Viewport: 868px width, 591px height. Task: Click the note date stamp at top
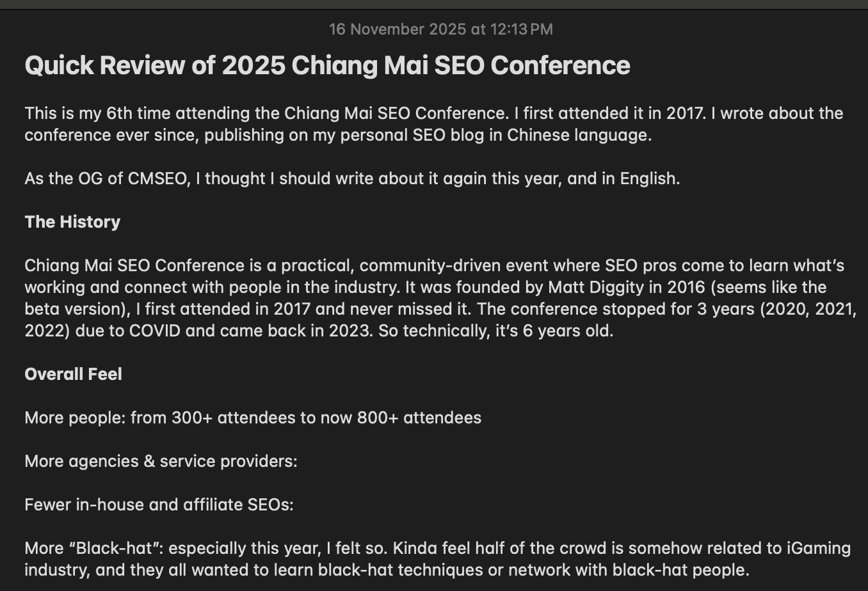pos(440,29)
